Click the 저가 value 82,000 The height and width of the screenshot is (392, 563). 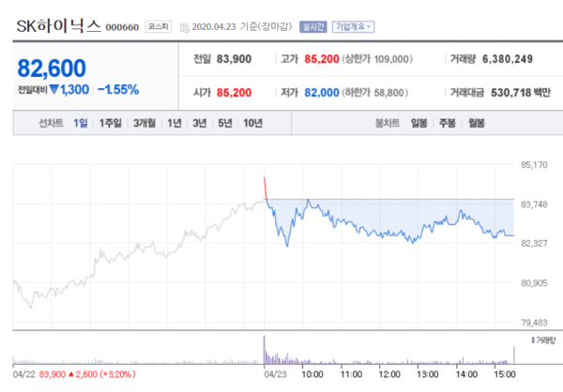321,93
